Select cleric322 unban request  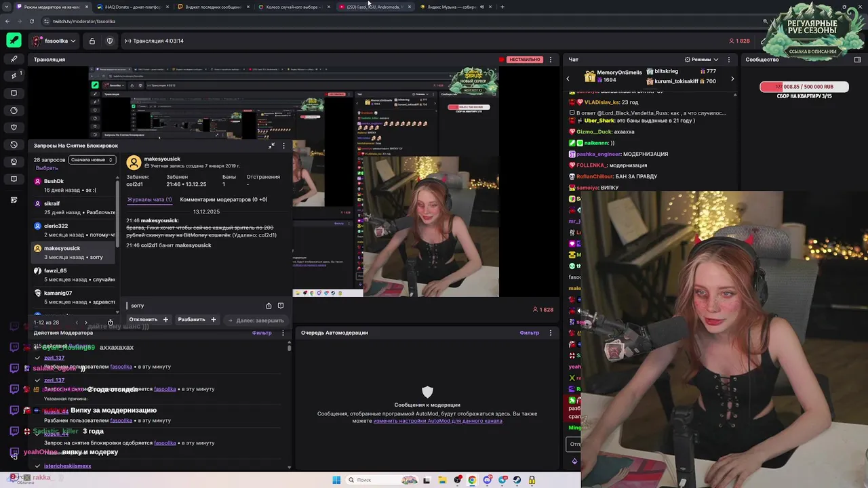pyautogui.click(x=74, y=230)
